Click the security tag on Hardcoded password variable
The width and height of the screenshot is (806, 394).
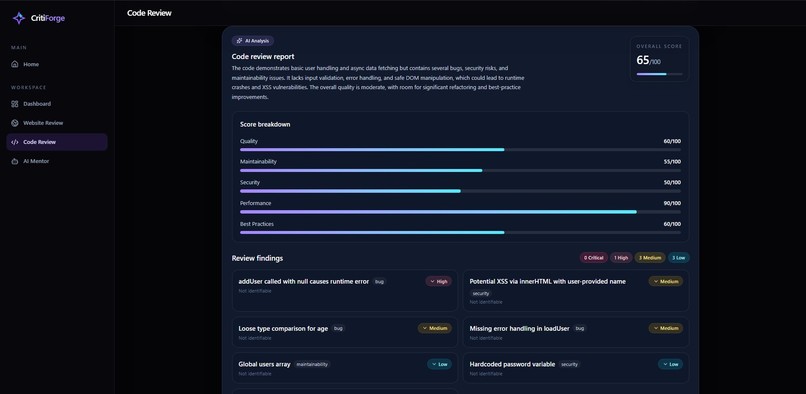click(570, 364)
